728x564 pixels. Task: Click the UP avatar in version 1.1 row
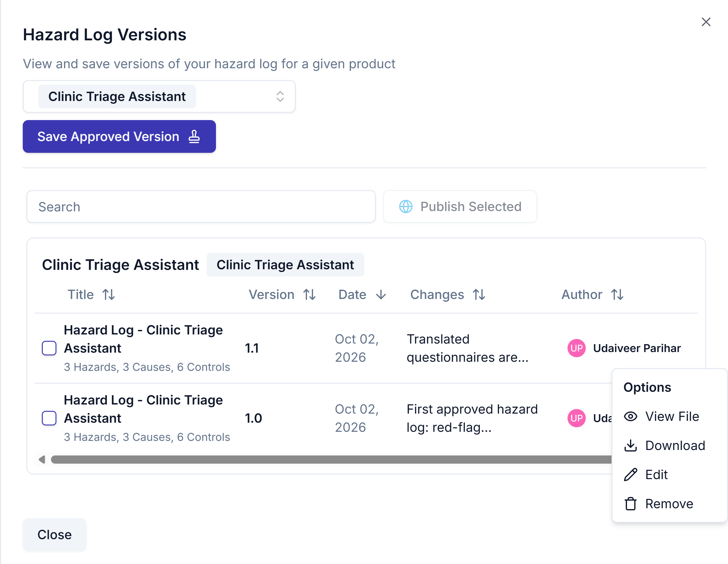pyautogui.click(x=576, y=348)
